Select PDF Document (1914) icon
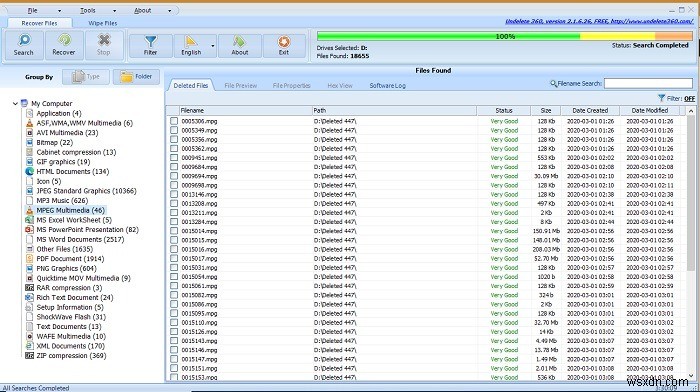 click(x=29, y=259)
